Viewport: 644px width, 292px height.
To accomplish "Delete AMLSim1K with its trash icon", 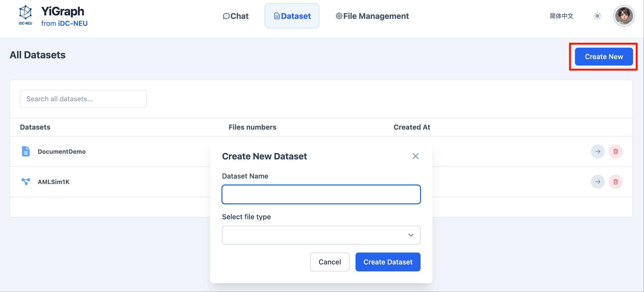I will pyautogui.click(x=616, y=182).
